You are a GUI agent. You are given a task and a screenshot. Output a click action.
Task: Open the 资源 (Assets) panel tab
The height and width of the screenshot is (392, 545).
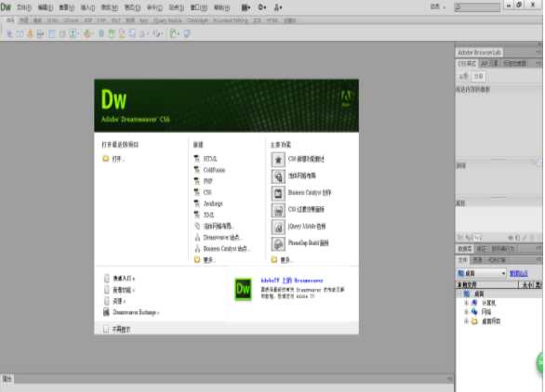pos(477,260)
